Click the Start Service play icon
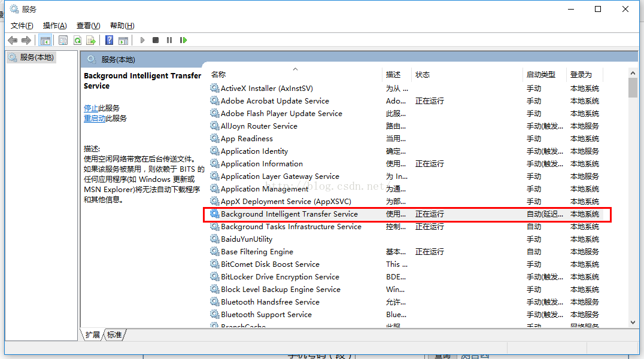Viewport: 644px width, 359px height. click(142, 40)
